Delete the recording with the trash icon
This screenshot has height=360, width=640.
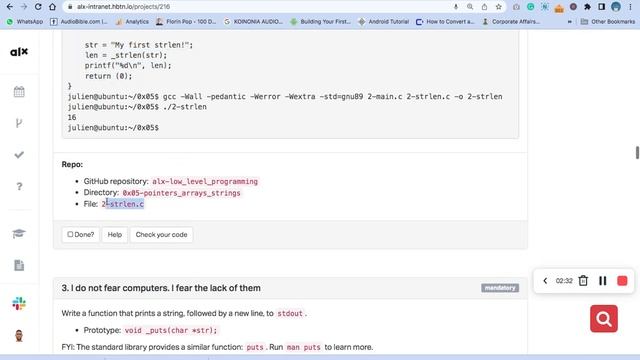tap(583, 281)
